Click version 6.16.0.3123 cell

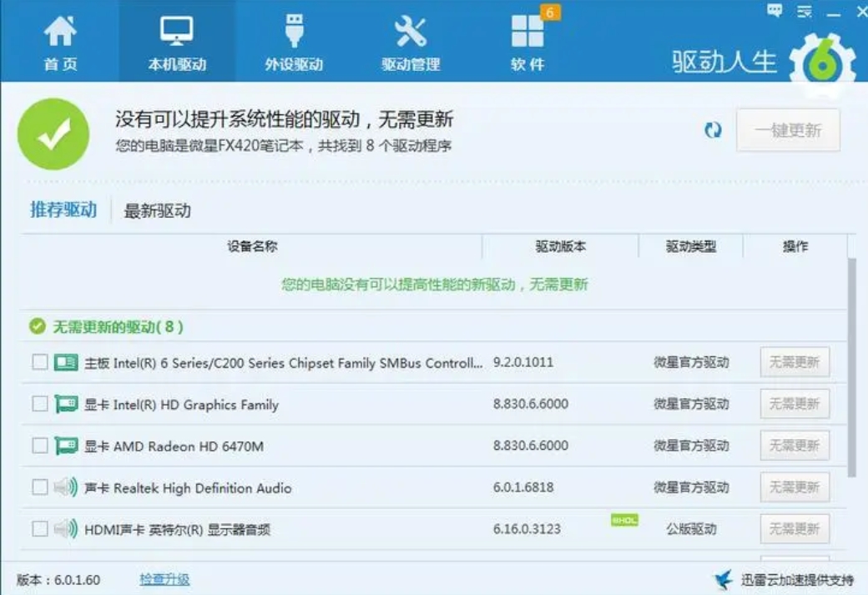(527, 529)
